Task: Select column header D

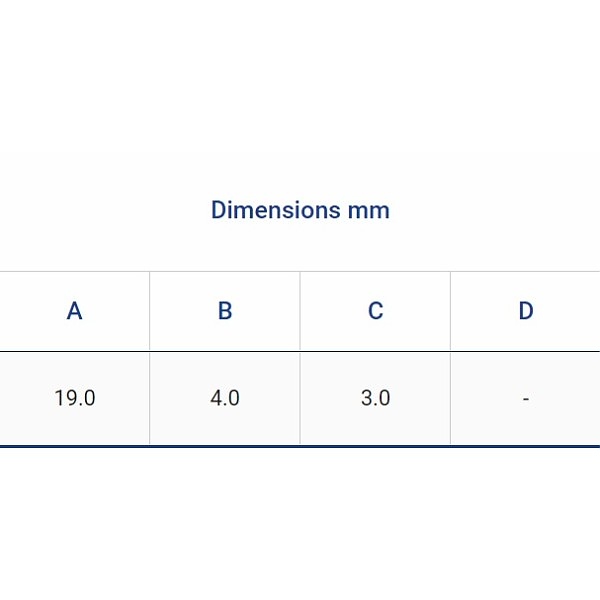Action: (x=526, y=311)
